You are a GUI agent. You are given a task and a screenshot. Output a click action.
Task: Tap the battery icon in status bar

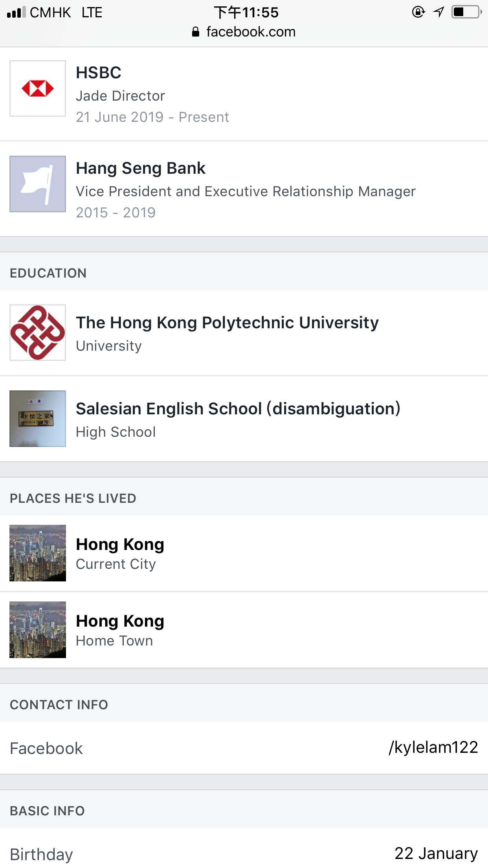click(467, 12)
